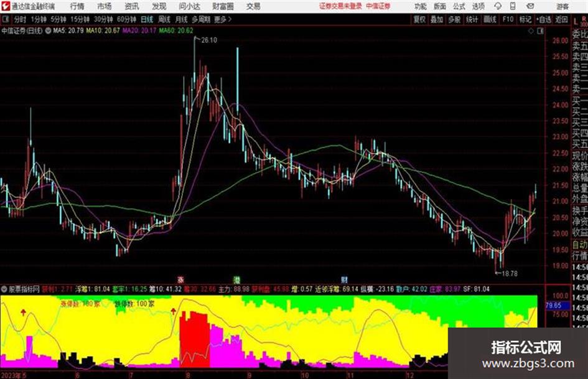Click the F10 company info button
Viewport: 588px width, 379px height.
pos(508,19)
